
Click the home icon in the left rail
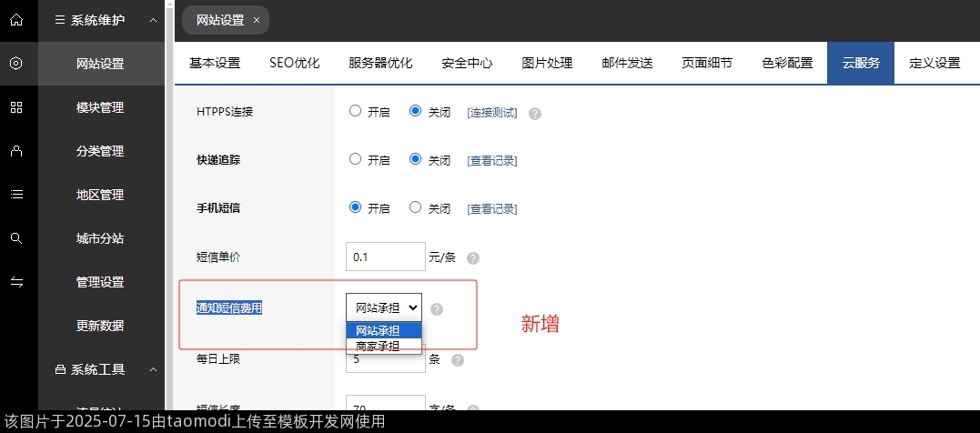(15, 19)
